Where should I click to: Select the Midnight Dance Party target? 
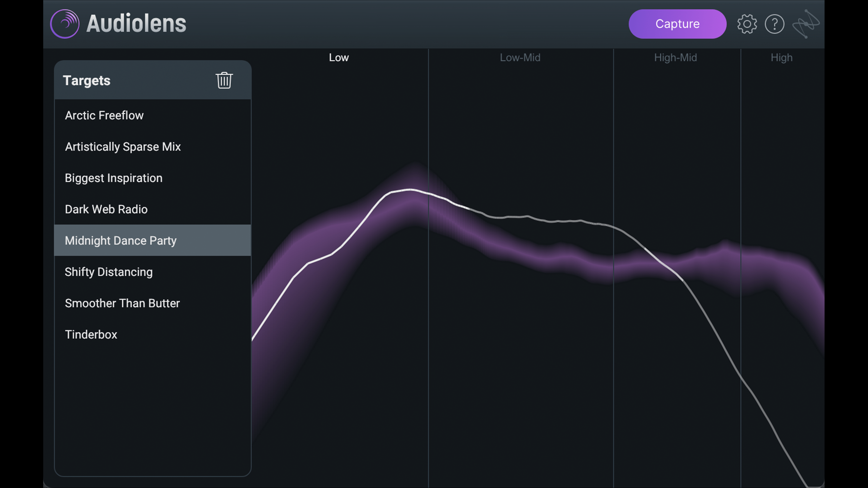pos(152,240)
